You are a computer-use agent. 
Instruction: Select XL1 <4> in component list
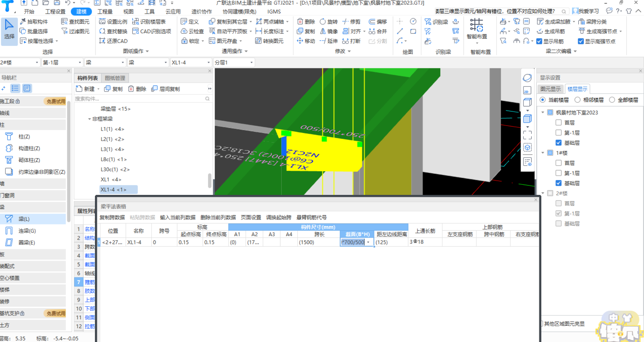[111, 180]
